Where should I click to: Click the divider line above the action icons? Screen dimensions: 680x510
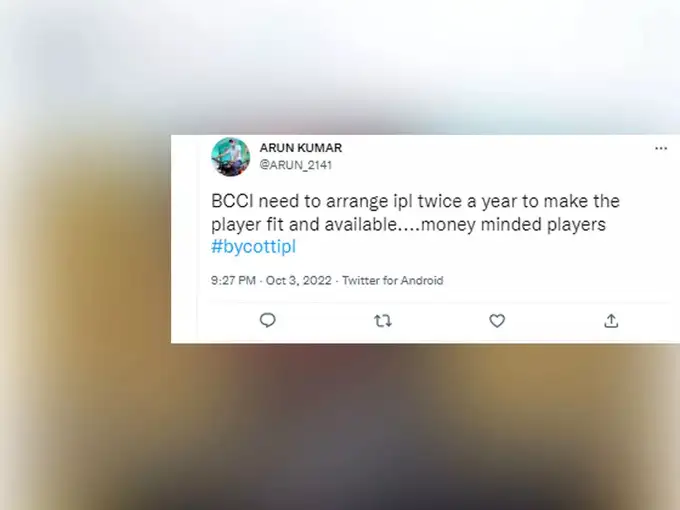tap(438, 300)
